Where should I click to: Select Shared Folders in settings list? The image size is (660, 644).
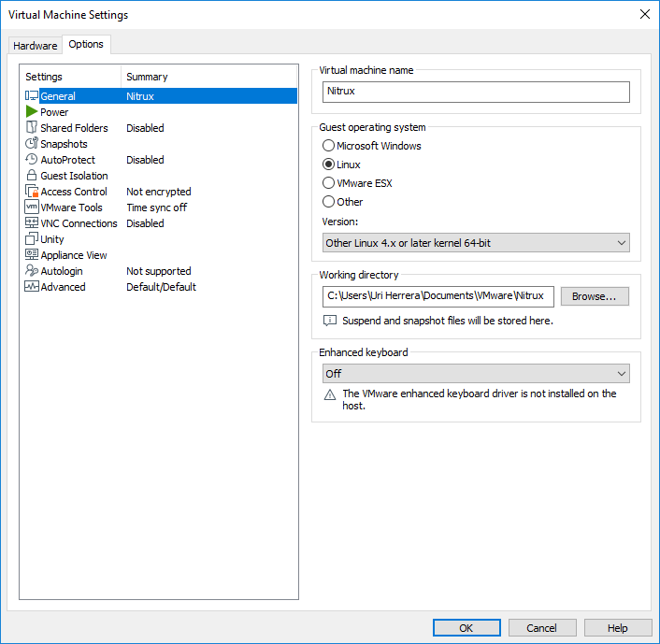161,128
